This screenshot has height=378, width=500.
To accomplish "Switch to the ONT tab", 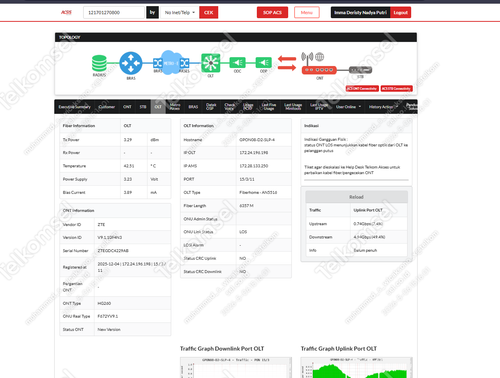I will [x=127, y=107].
